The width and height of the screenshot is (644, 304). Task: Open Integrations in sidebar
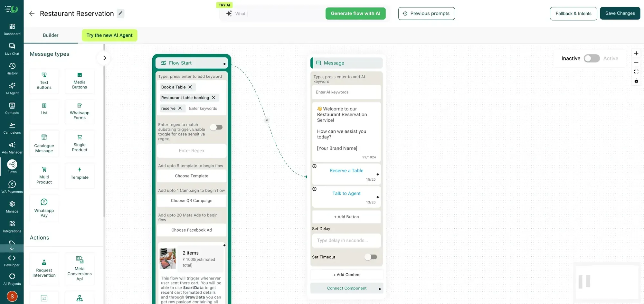coord(12,226)
